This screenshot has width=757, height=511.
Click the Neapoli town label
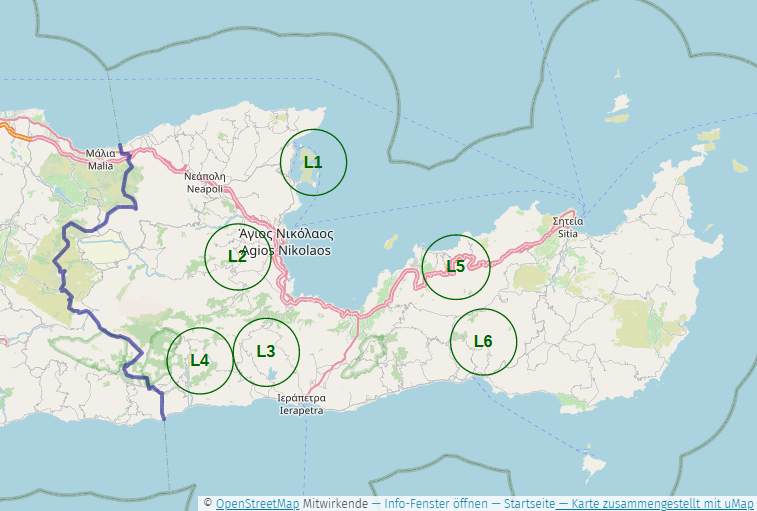pos(205,181)
